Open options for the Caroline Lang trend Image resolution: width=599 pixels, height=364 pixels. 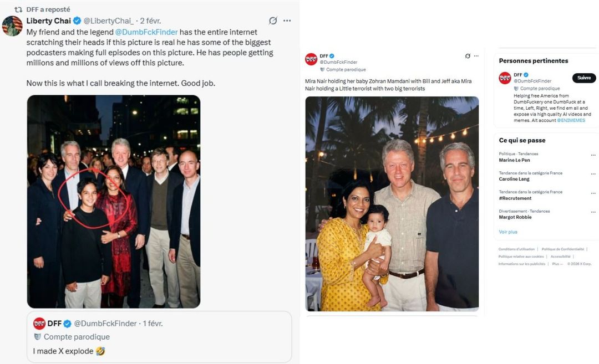click(593, 173)
